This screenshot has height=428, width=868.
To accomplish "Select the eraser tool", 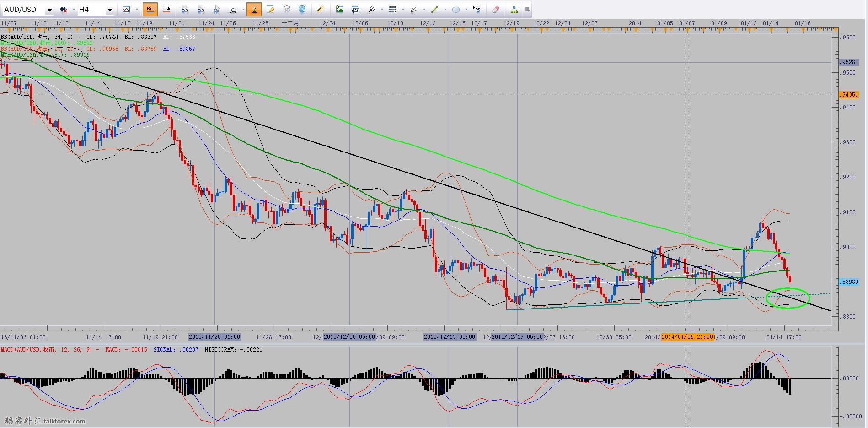I will point(495,10).
